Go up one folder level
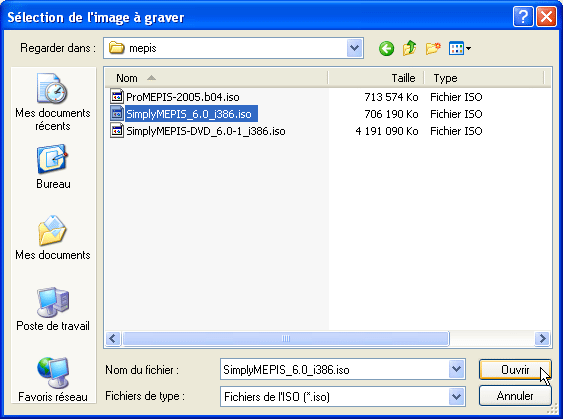563x419 pixels. point(409,48)
